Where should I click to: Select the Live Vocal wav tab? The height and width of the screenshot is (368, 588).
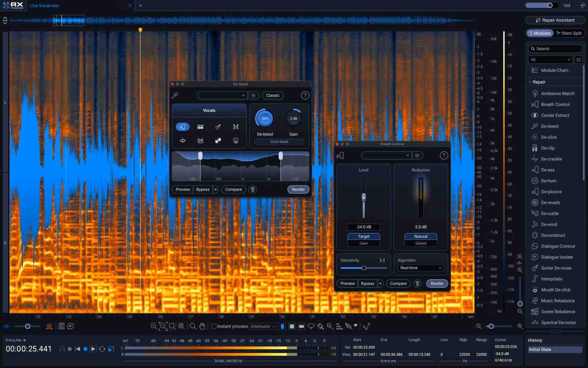tap(44, 5)
